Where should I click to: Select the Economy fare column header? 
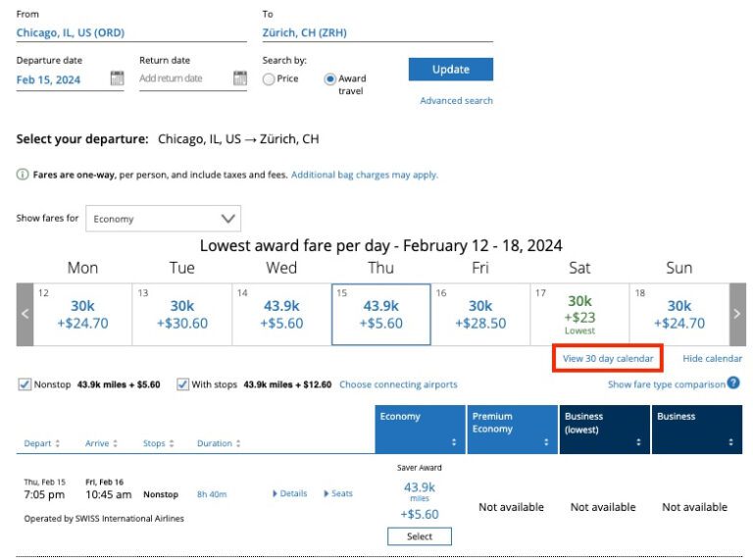click(x=419, y=429)
